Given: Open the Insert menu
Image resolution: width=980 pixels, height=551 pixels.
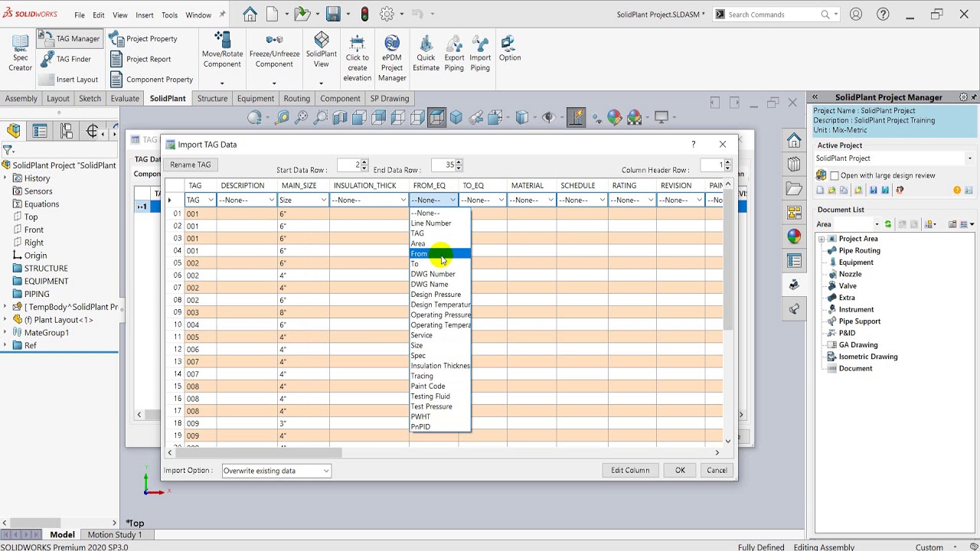Looking at the screenshot, I should [144, 15].
